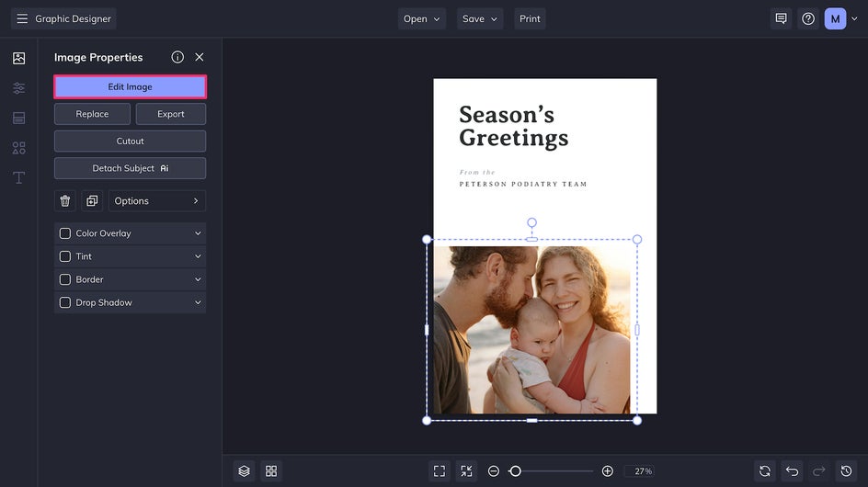Undo the last action
Viewport: 868px width, 487px height.
(x=793, y=471)
